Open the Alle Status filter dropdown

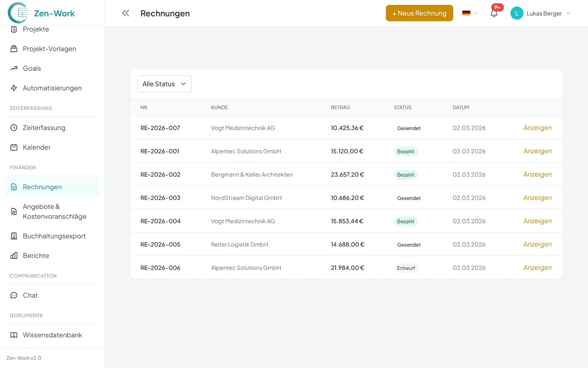(x=164, y=84)
